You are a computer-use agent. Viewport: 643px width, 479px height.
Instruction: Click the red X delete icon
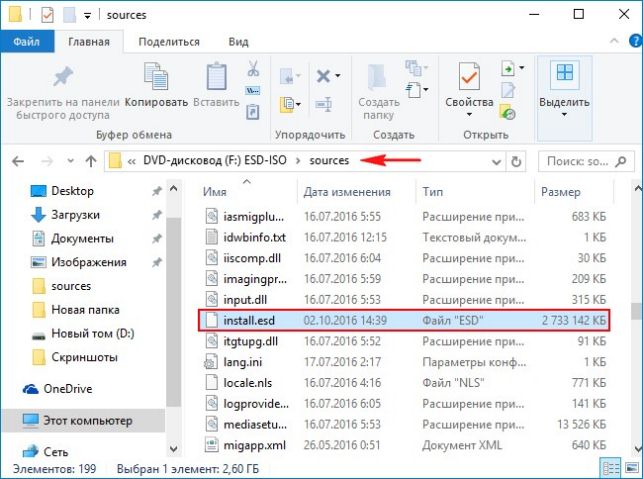pos(324,76)
